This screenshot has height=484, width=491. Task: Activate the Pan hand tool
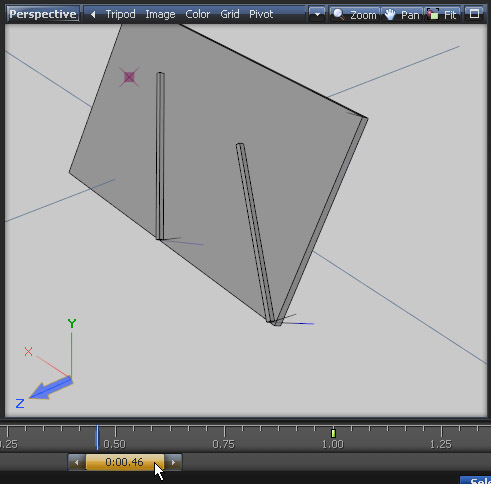(x=402, y=14)
